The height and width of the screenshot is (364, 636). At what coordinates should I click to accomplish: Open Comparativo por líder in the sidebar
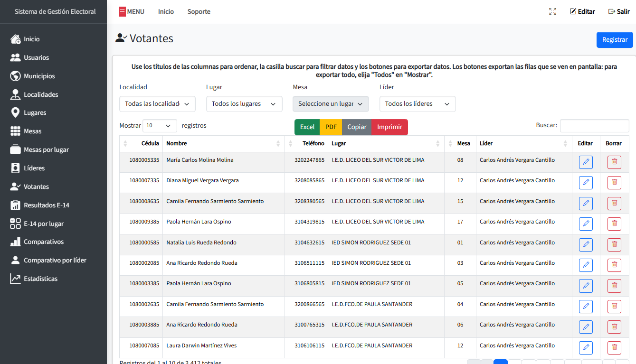48,260
